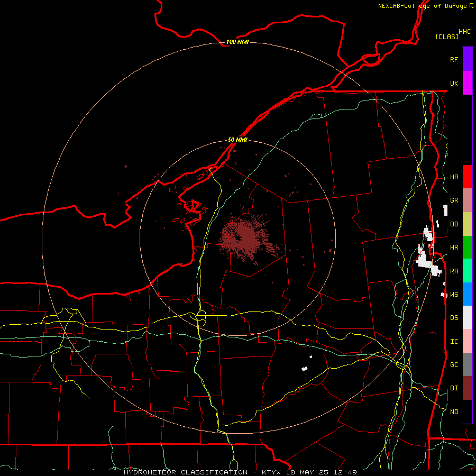Click the 'HR' legend label

[454, 248]
